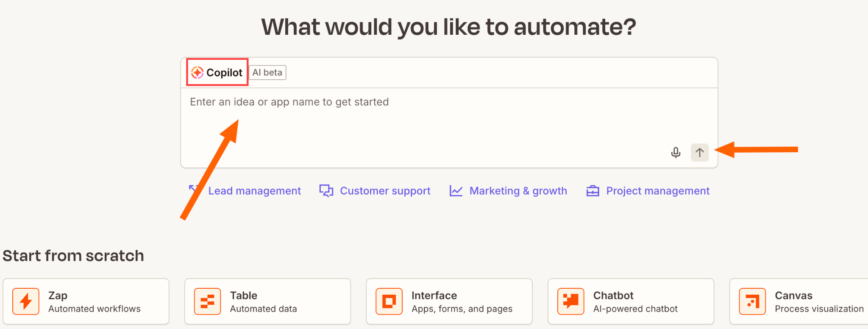Create a new Interface

tap(449, 301)
